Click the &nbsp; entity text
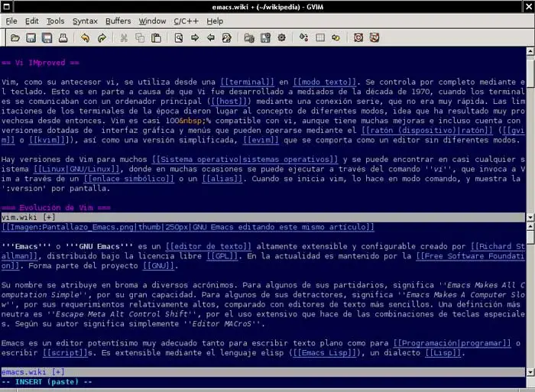This screenshot has height=392, width=535. (x=193, y=121)
